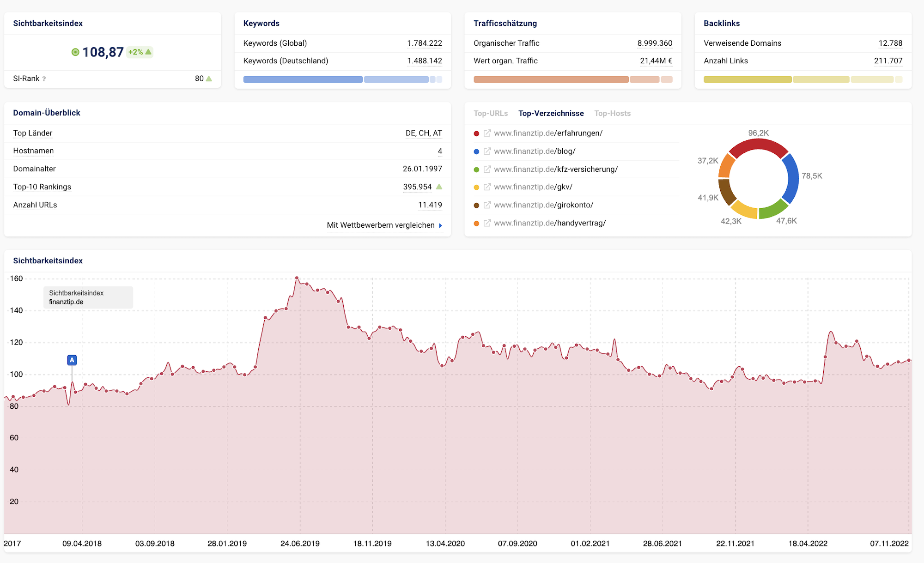Open external link icon for /handyvertrag/ directory
This screenshot has width=924, height=563.
pos(487,223)
